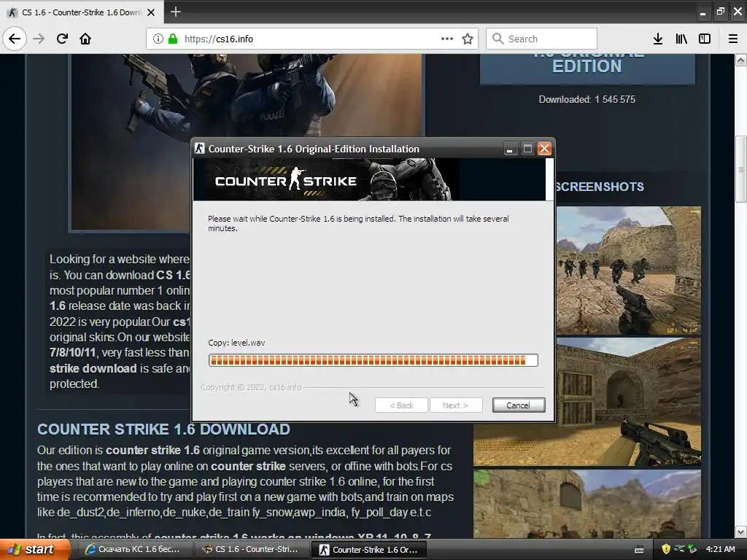Restore down the browser window
747x560 pixels.
(x=720, y=12)
